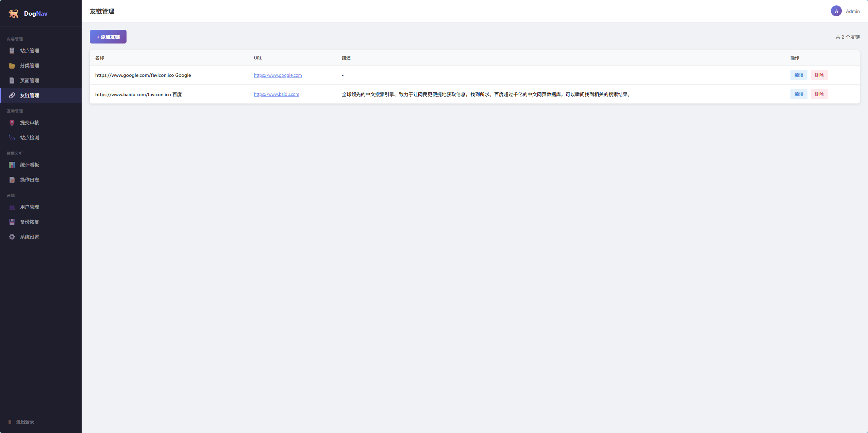Click the chain-link icon for 友链管理
868x433 pixels.
12,96
